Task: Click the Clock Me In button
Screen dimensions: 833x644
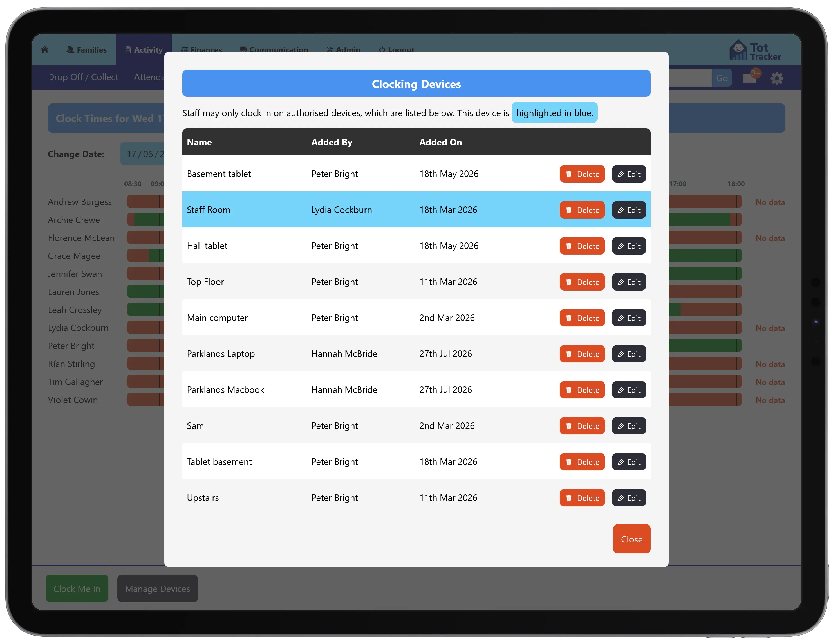Action: pos(77,588)
